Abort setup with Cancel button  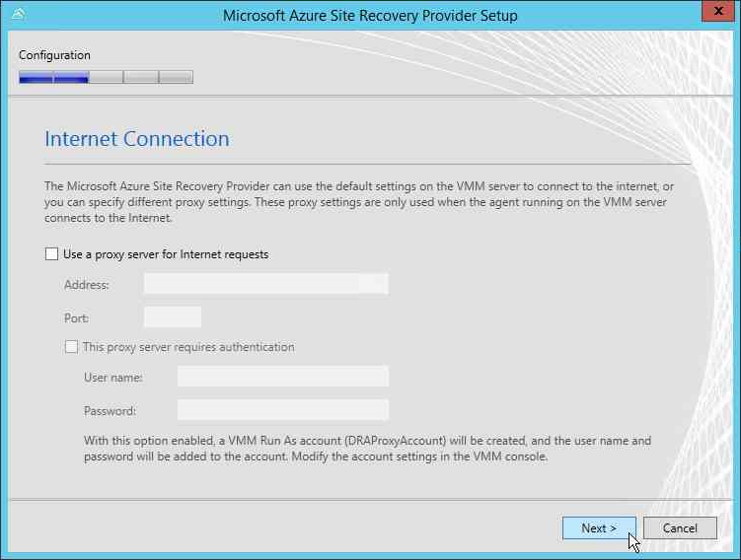pos(680,527)
